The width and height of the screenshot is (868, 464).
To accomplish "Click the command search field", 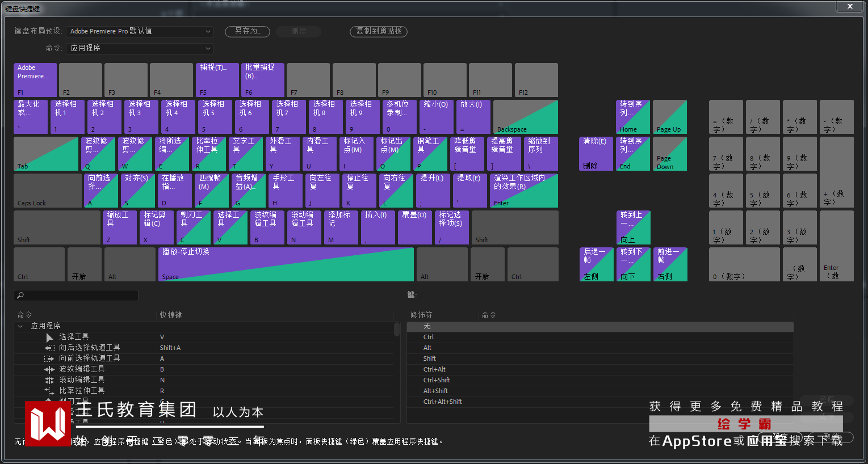I will tap(76, 296).
